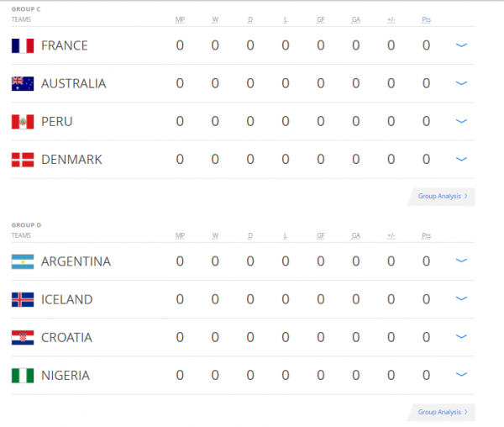Open Group D's Group Analysis link
The height and width of the screenshot is (427, 504).
[443, 413]
